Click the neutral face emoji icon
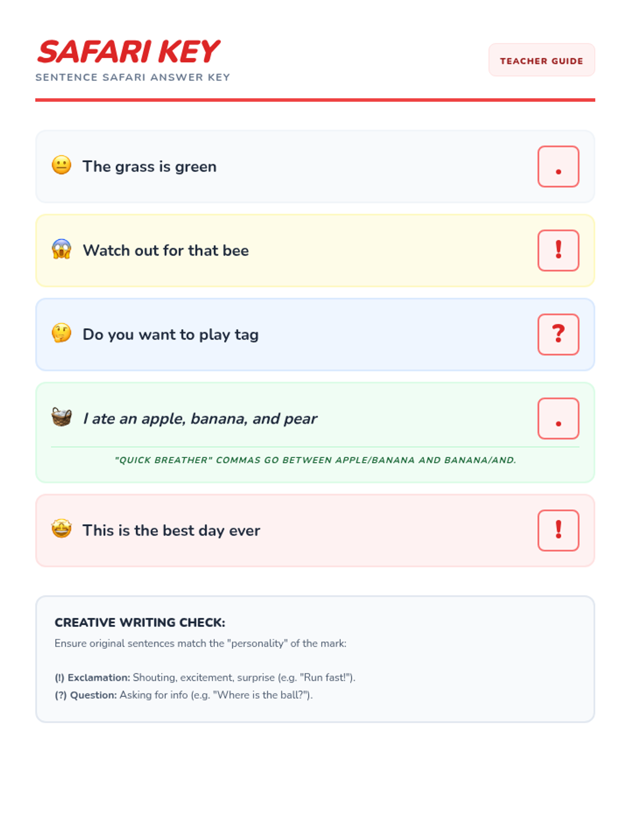630x840 pixels. coord(61,165)
